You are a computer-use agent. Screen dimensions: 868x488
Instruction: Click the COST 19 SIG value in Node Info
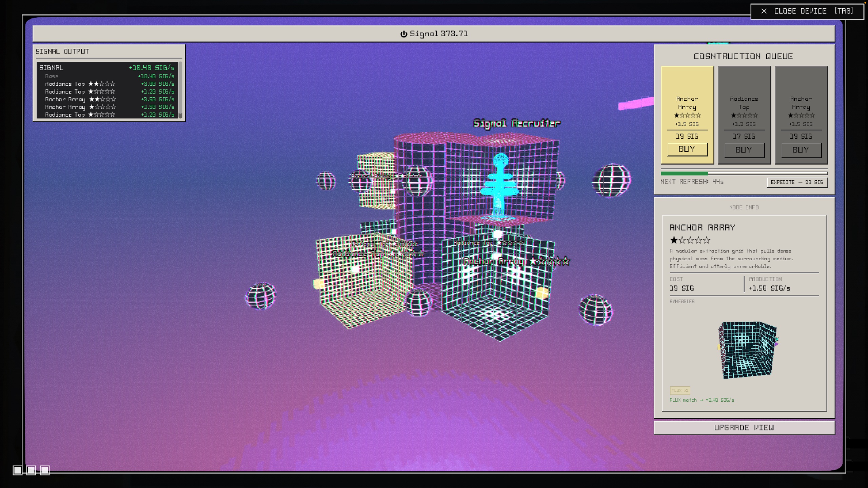pyautogui.click(x=682, y=288)
